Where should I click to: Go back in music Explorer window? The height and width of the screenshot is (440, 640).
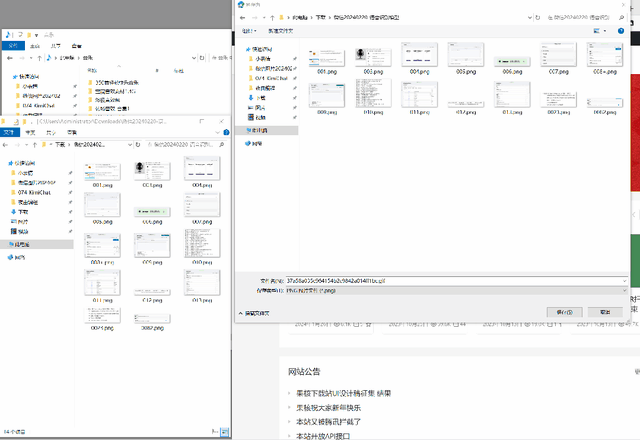coord(10,58)
